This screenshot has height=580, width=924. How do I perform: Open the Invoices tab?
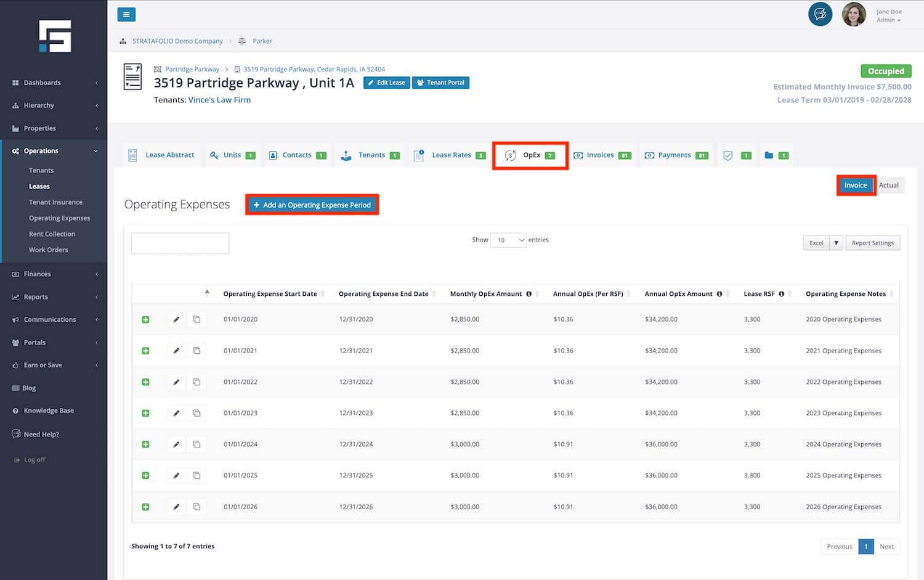[x=600, y=155]
